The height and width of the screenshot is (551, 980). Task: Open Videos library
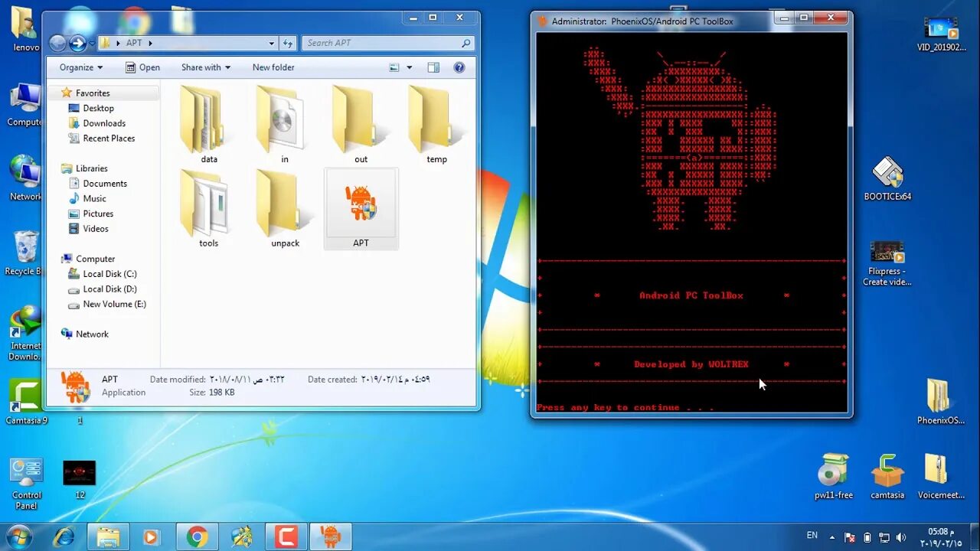96,229
